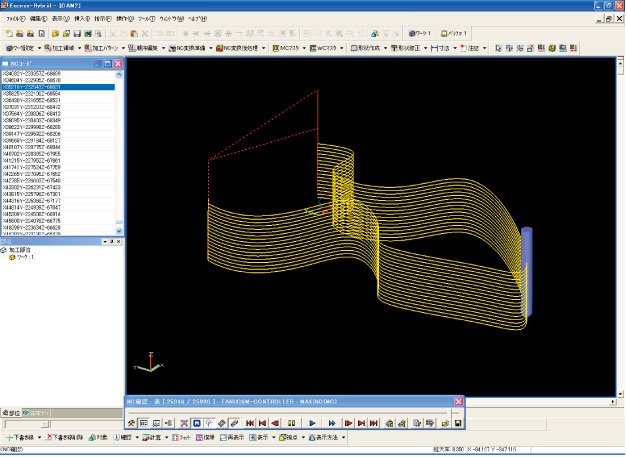The width and height of the screenshot is (627, 457).
Task: Click the play button in NC playback bar
Action: [312, 423]
